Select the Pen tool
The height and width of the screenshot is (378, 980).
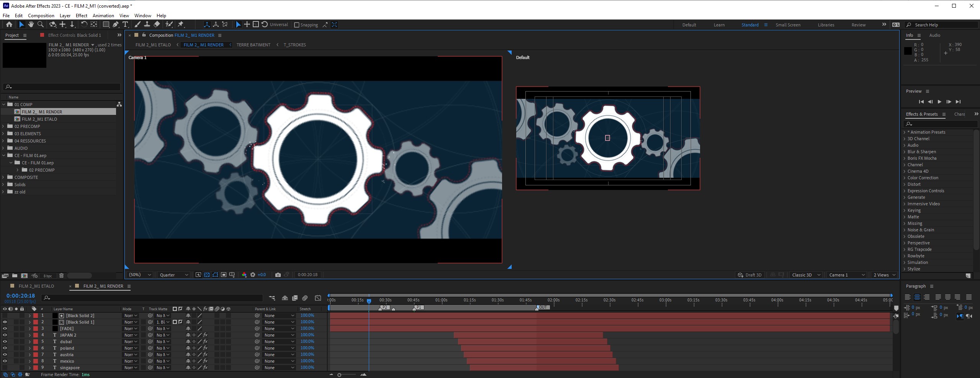[115, 25]
